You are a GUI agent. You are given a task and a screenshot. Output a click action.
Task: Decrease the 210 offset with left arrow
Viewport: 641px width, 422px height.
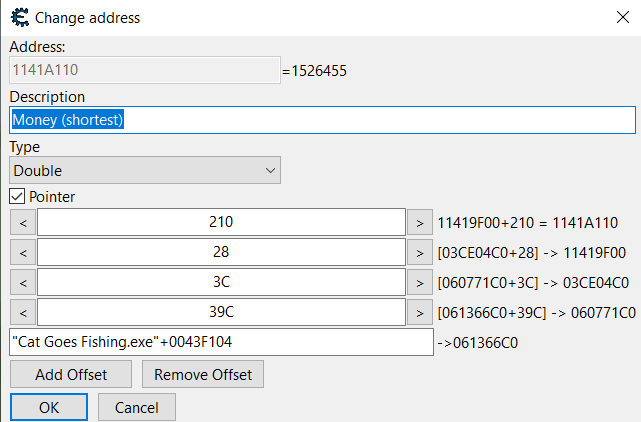click(x=23, y=222)
